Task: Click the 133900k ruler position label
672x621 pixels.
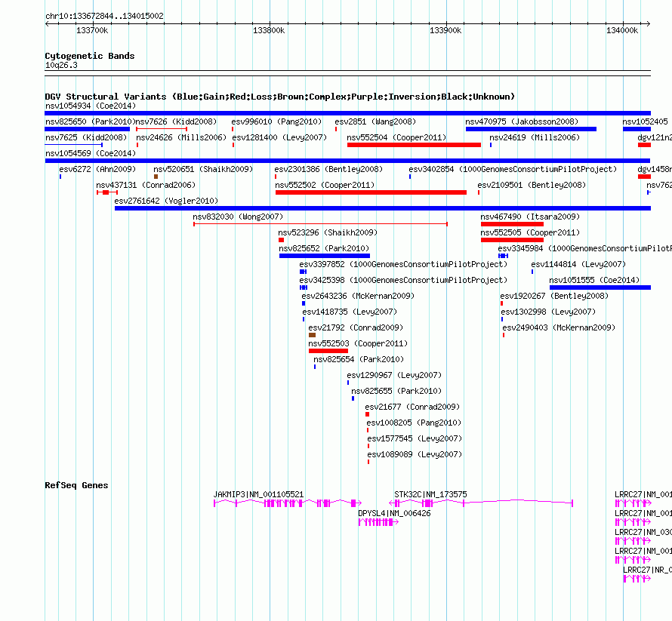Action: click(x=445, y=30)
